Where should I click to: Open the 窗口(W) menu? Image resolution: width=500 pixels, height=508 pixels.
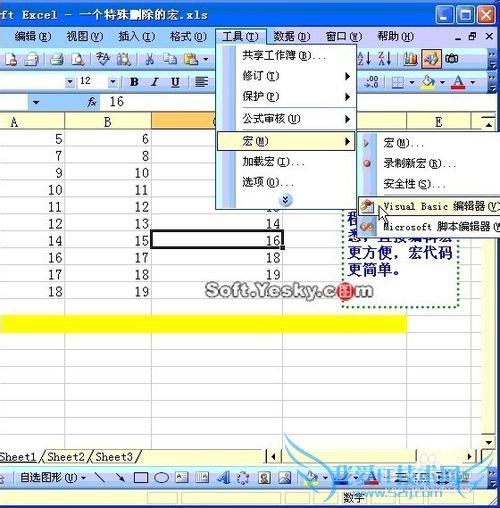click(x=344, y=36)
